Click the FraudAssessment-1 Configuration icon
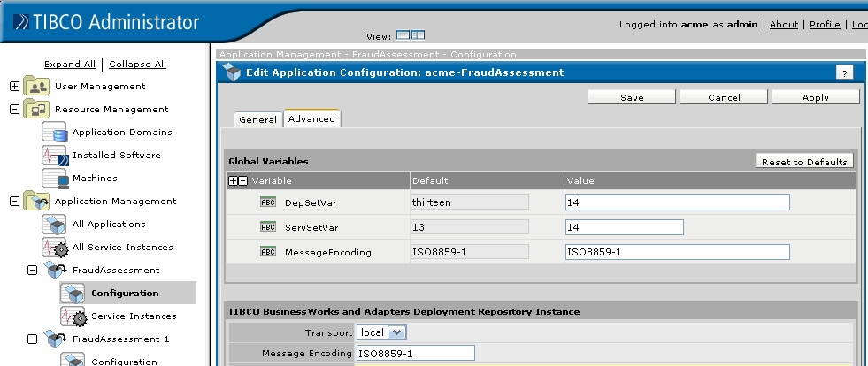This screenshot has width=868, height=366. click(x=73, y=359)
